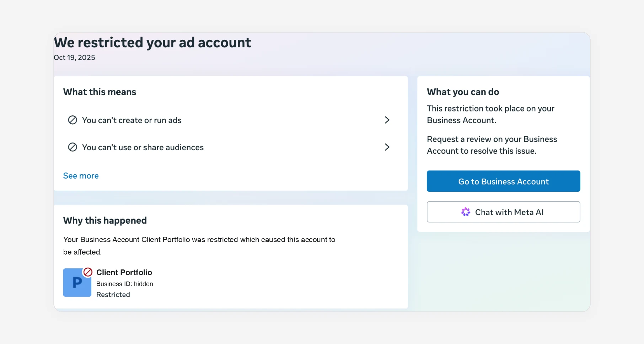This screenshot has height=344, width=644.
Task: Click "Request a review on your Business Account" text
Action: (x=492, y=145)
